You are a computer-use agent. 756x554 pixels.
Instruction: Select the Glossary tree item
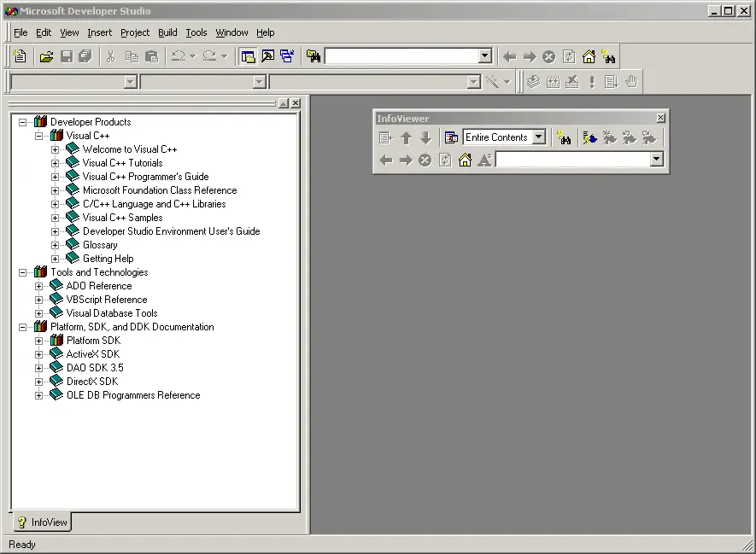100,245
